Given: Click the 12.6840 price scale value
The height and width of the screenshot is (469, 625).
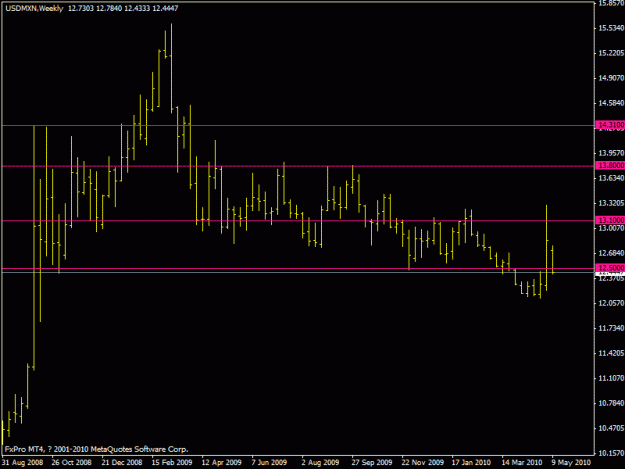Looking at the screenshot, I should 611,253.
